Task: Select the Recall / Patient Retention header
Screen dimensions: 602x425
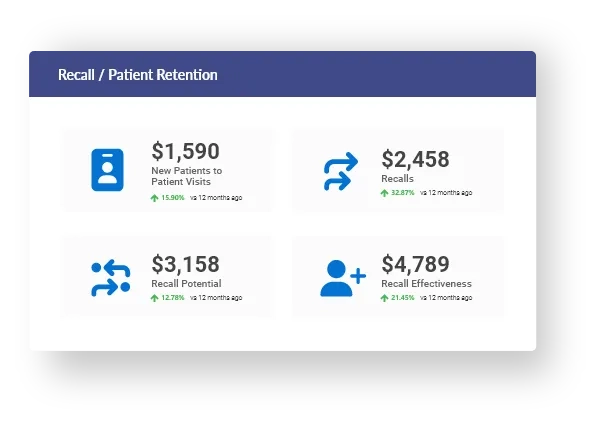Action: pyautogui.click(x=138, y=75)
